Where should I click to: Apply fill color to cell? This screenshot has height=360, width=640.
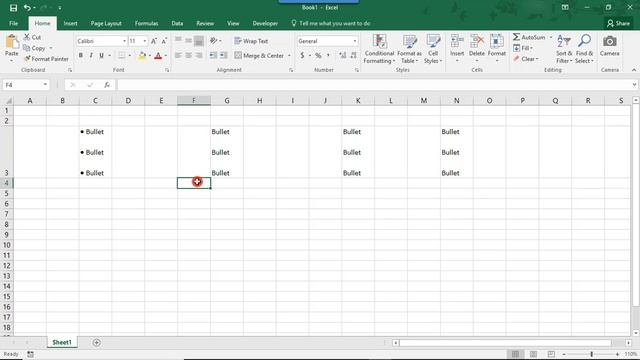click(142, 56)
